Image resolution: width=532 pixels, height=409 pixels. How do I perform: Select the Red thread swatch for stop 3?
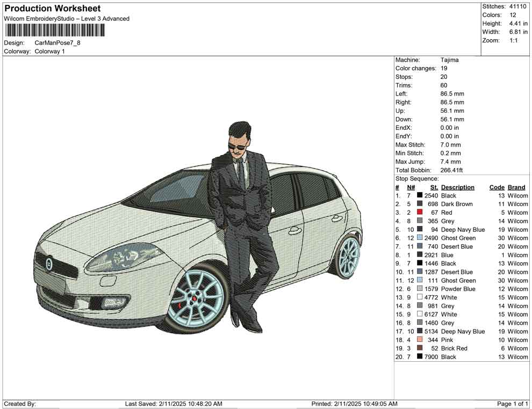421,213
